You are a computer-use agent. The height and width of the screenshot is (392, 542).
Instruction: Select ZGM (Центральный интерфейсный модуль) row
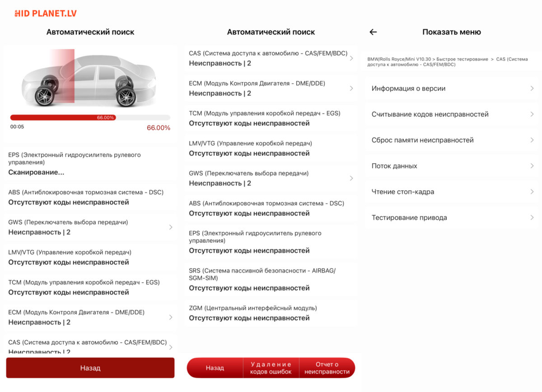(x=271, y=313)
